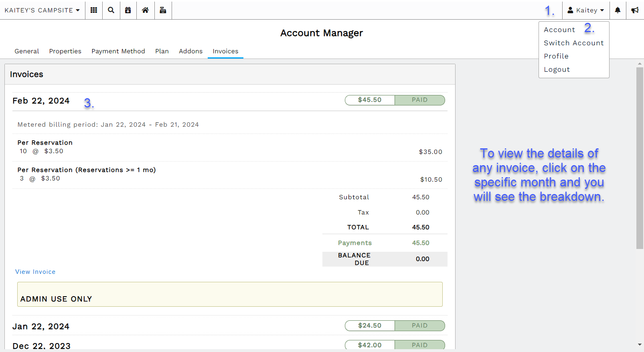Click the home icon in top toolbar

tap(145, 10)
